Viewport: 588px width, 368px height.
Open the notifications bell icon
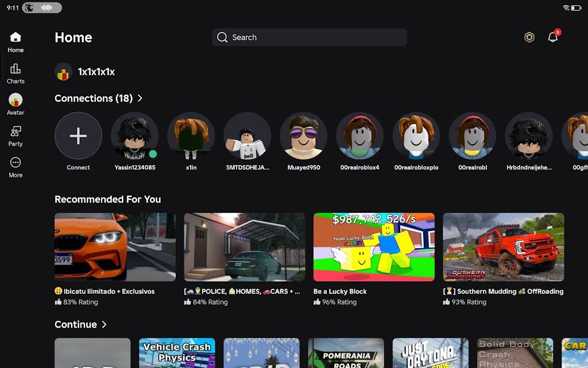(553, 37)
